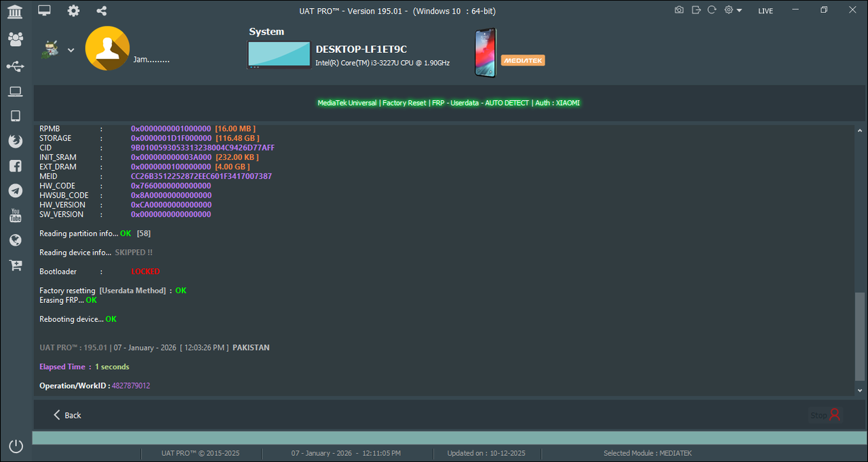The width and height of the screenshot is (868, 462).
Task: Go Back using the Back button
Action: click(67, 415)
